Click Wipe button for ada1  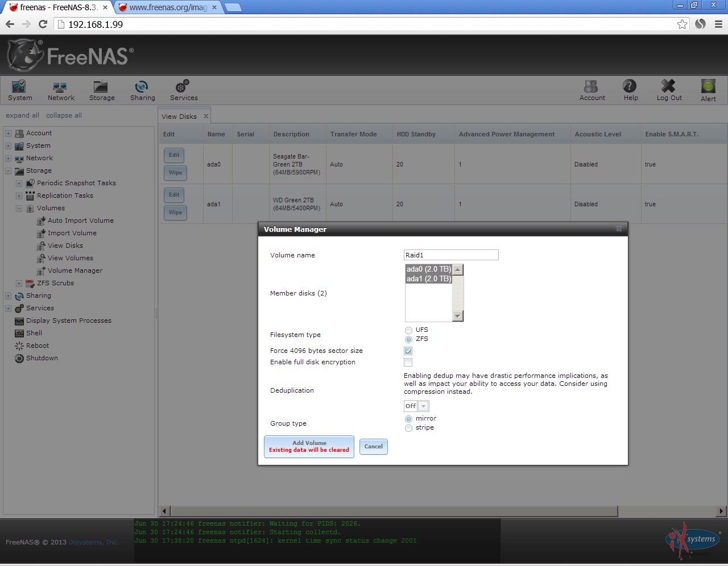pos(175,213)
